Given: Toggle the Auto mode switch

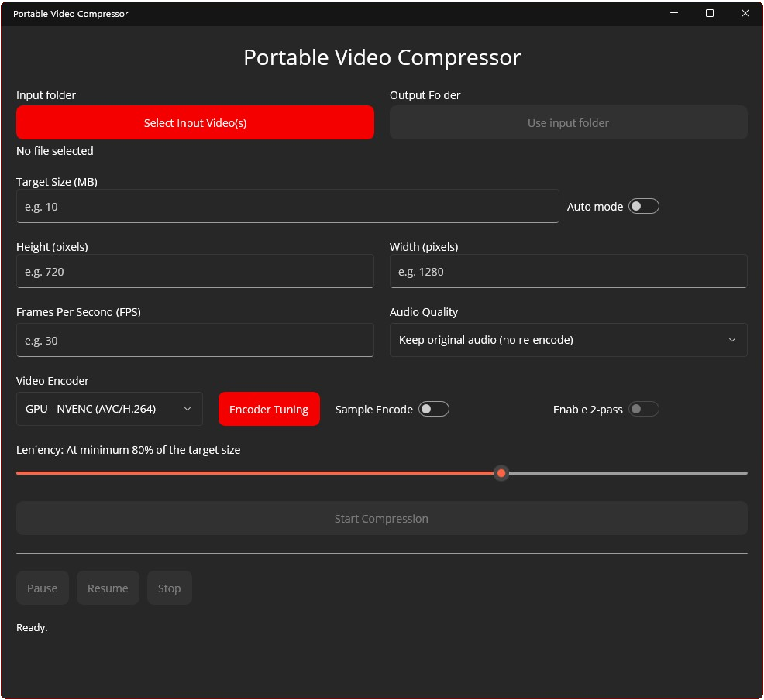Looking at the screenshot, I should (x=643, y=206).
